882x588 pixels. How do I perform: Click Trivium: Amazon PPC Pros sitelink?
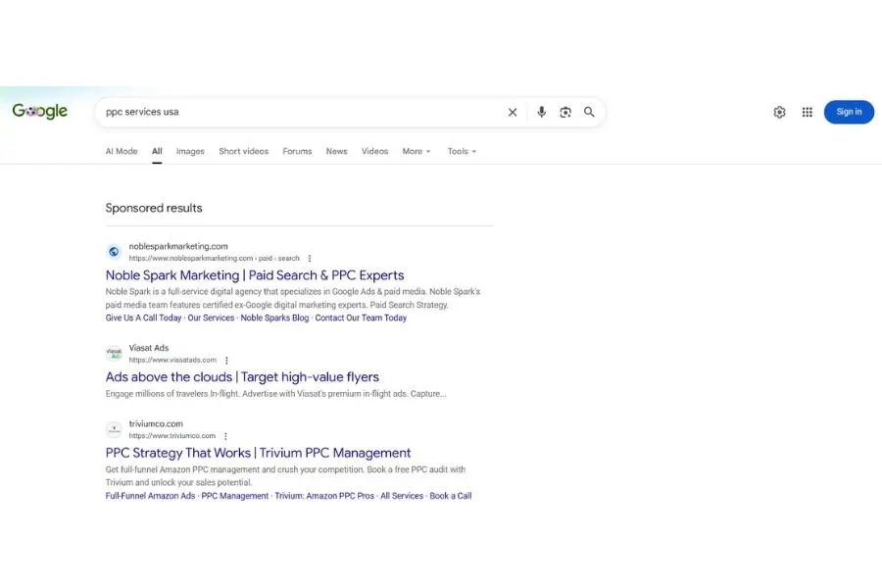click(x=324, y=496)
